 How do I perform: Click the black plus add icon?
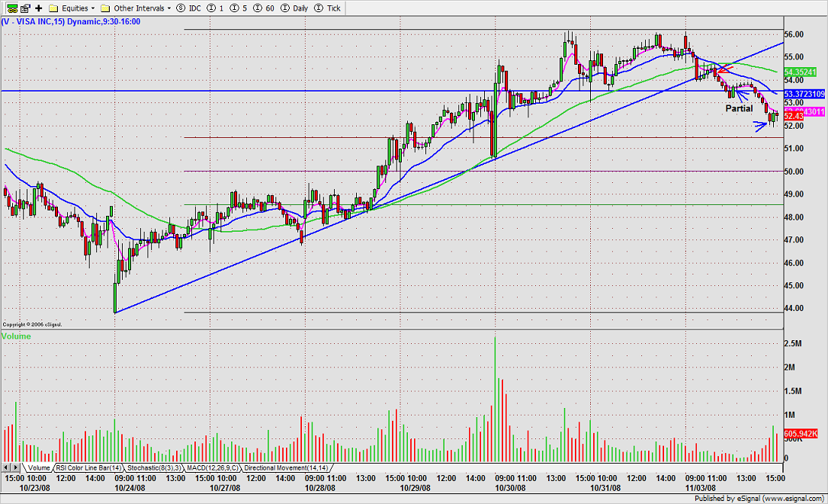click(x=39, y=8)
